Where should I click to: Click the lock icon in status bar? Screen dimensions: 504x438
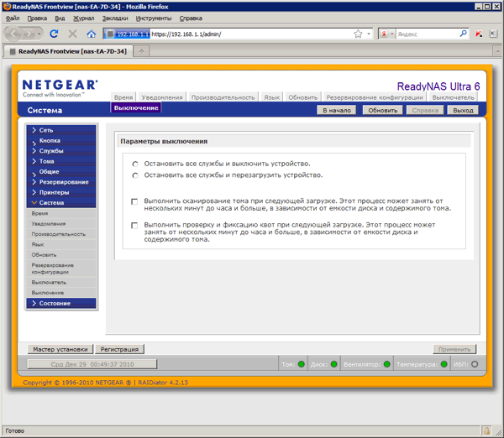486,430
